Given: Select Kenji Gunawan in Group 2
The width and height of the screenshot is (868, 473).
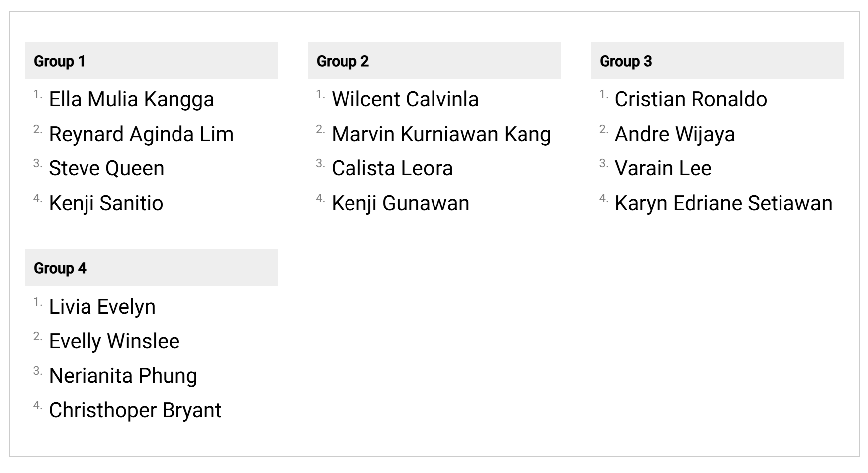Looking at the screenshot, I should [400, 203].
